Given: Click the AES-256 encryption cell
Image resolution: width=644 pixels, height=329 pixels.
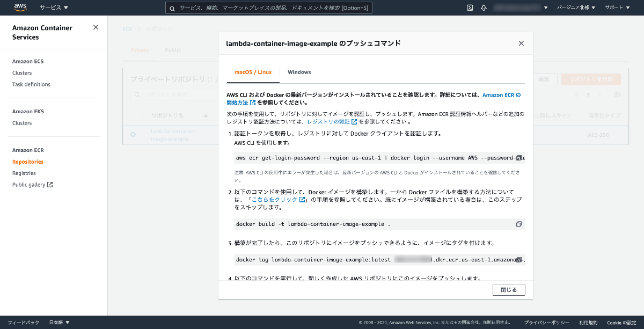Looking at the screenshot, I should 598,135.
